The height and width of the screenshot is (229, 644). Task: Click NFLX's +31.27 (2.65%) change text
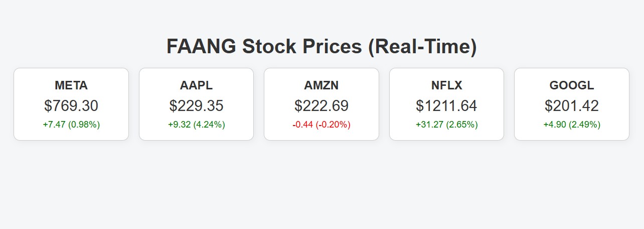click(446, 125)
